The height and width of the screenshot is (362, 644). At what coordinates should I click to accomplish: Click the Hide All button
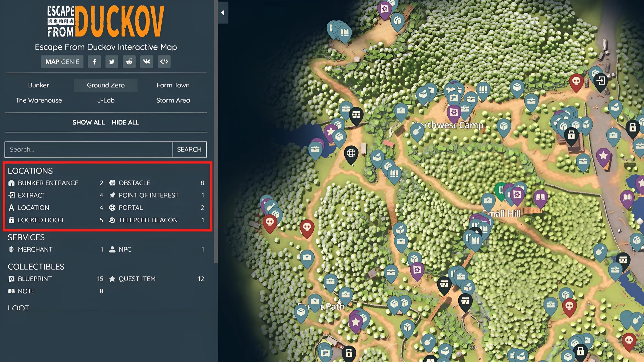(x=125, y=122)
